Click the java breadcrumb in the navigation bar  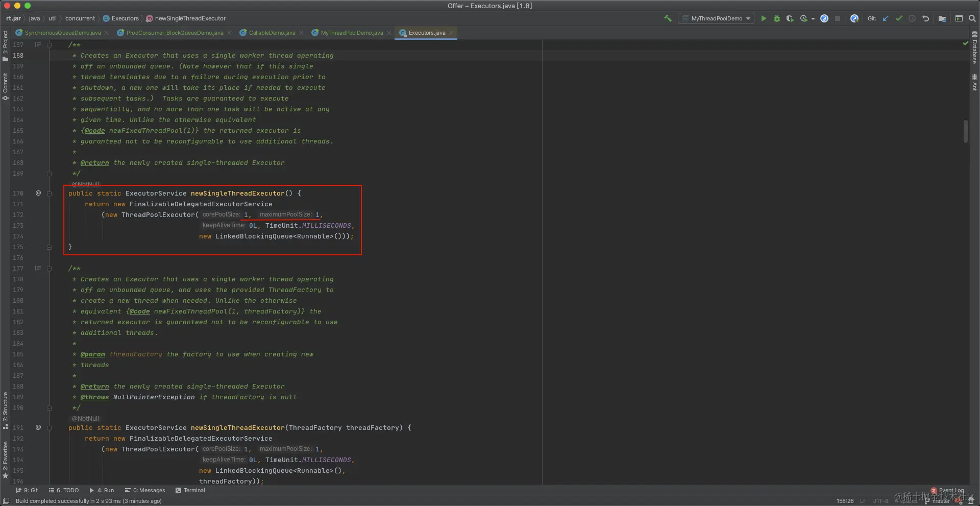[x=34, y=18]
